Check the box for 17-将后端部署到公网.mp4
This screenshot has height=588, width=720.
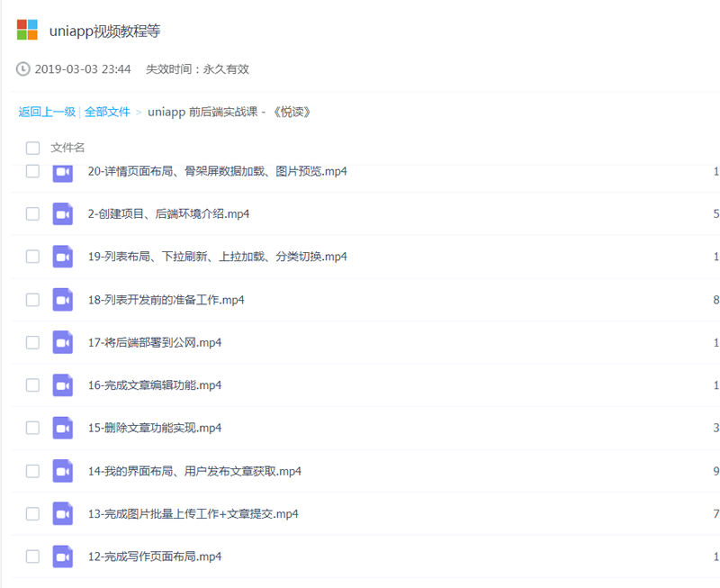(x=32, y=342)
